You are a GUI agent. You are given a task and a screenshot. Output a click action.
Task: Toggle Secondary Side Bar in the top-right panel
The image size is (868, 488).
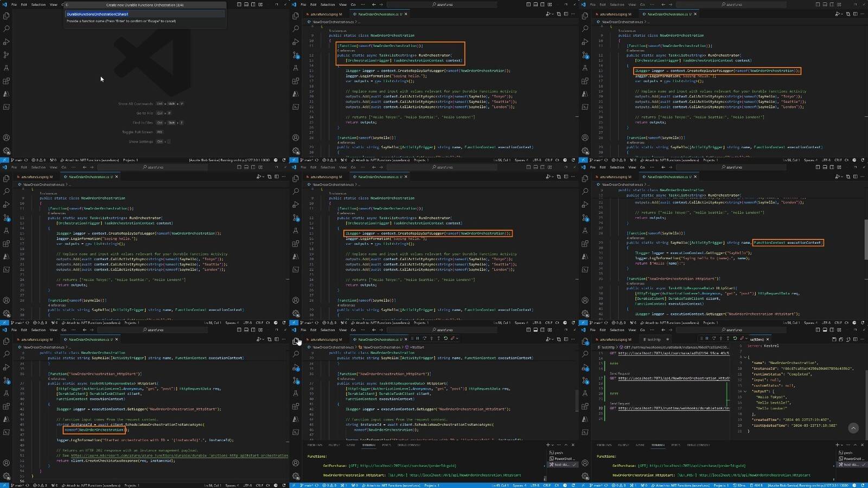[832, 4]
